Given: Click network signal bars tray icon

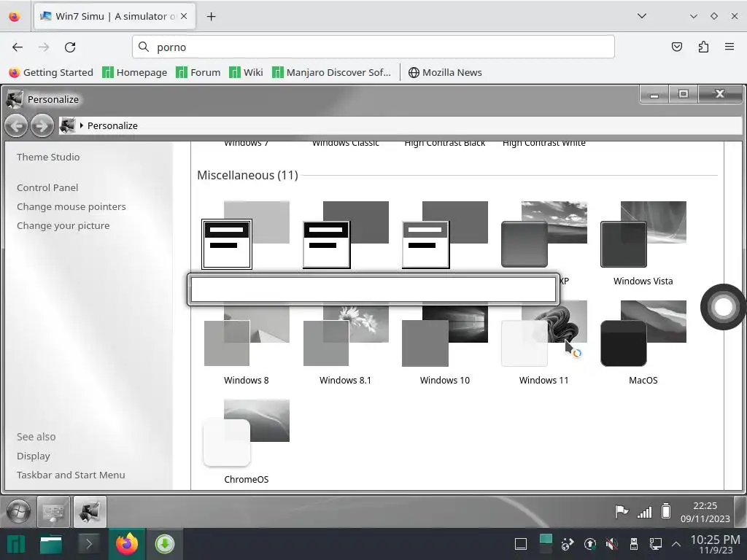Looking at the screenshot, I should click(644, 512).
